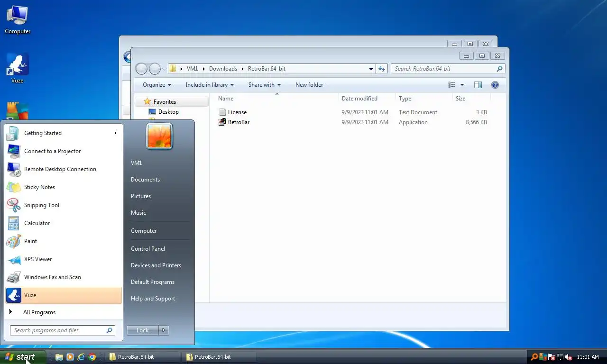This screenshot has width=607, height=364.
Task: Sort by Date modified column header
Action: [359, 99]
